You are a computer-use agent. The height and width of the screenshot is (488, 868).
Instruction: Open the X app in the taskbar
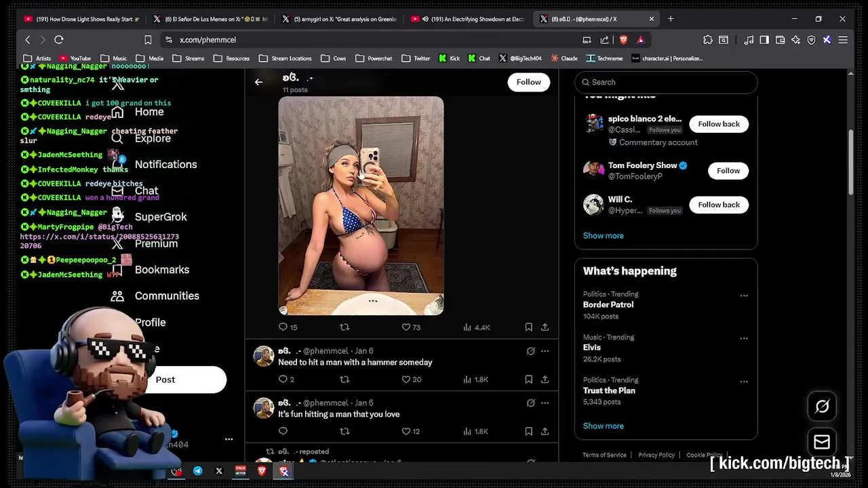click(x=219, y=471)
